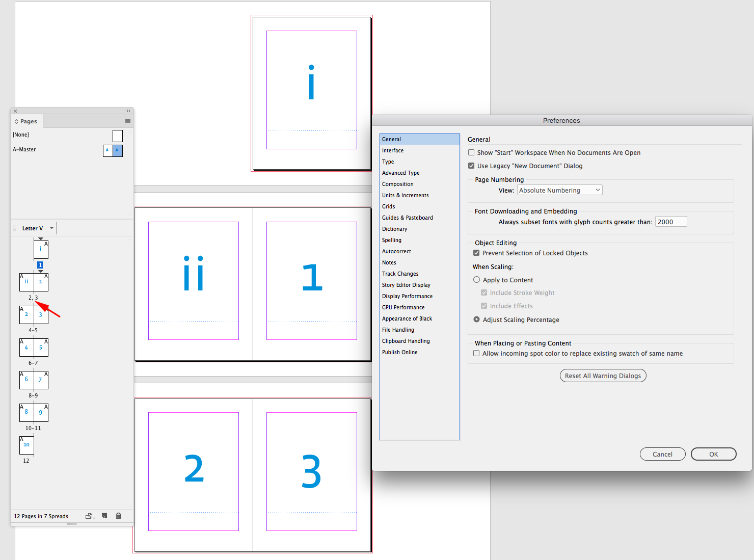Select the [None] master page thumbnail
754x560 pixels.
pos(118,136)
